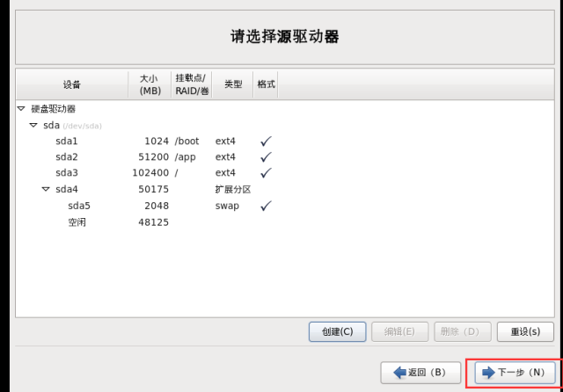Click the 挂载点/RAID/卷 column header
Viewport: 563px width, 392px height.
192,84
